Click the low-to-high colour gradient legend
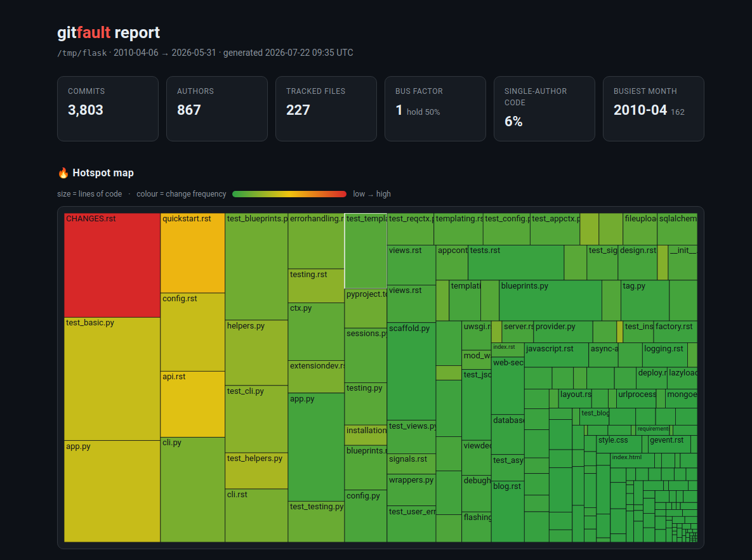Viewport: 752px width, 560px height. pyautogui.click(x=289, y=194)
